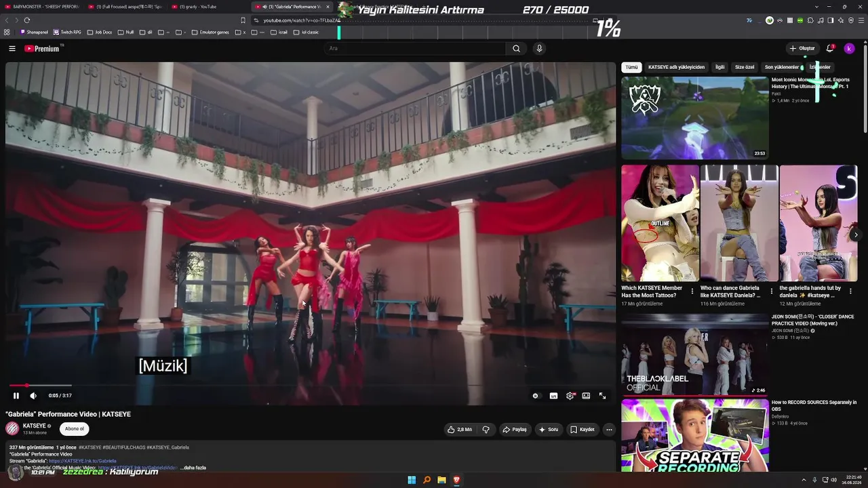Open video player settings gear
This screenshot has height=488, width=868.
point(570,396)
